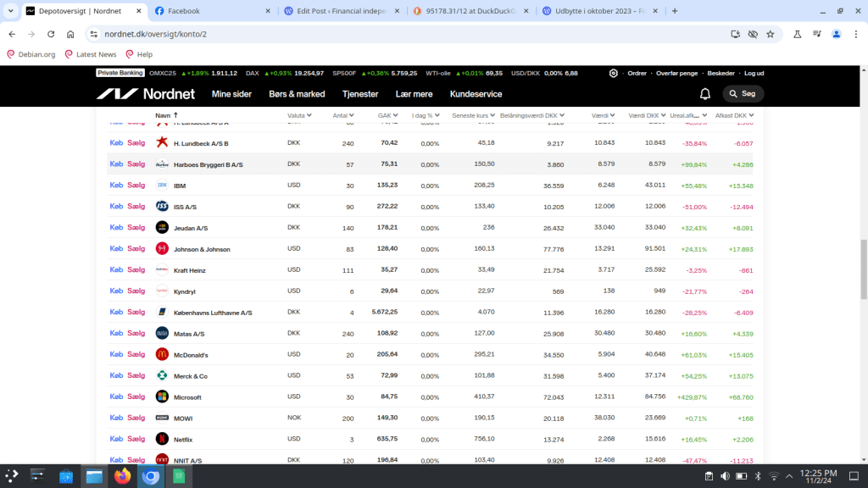Click Sælg for Johnson & Johnson
The image size is (868, 488).
pos(136,249)
